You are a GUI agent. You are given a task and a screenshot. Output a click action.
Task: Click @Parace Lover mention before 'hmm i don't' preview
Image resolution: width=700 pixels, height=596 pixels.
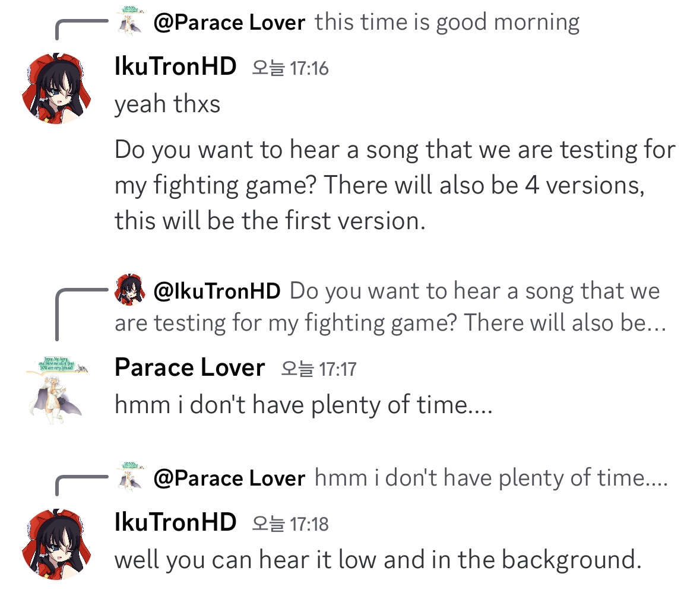point(229,478)
